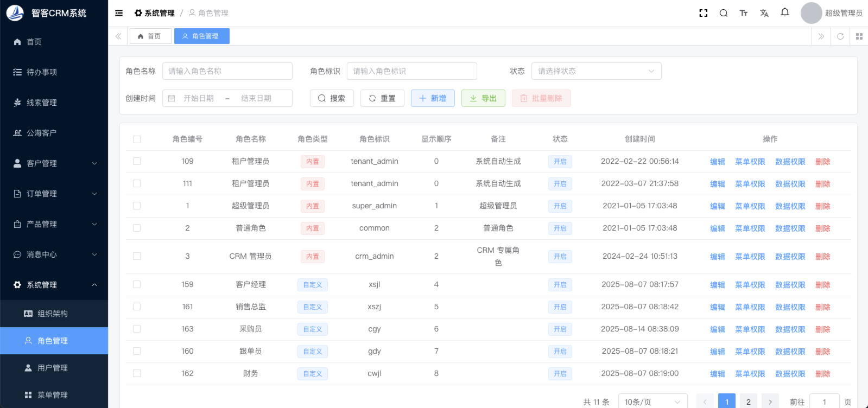Open the grid layout icon in tab bar
868x408 pixels.
[859, 36]
